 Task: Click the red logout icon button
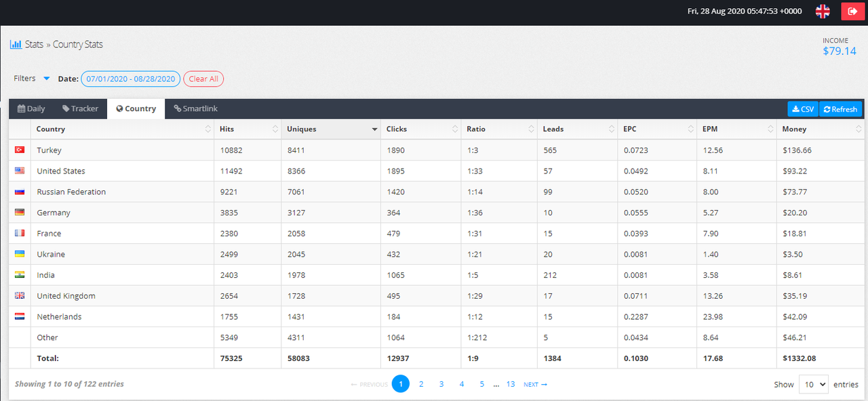coord(852,11)
